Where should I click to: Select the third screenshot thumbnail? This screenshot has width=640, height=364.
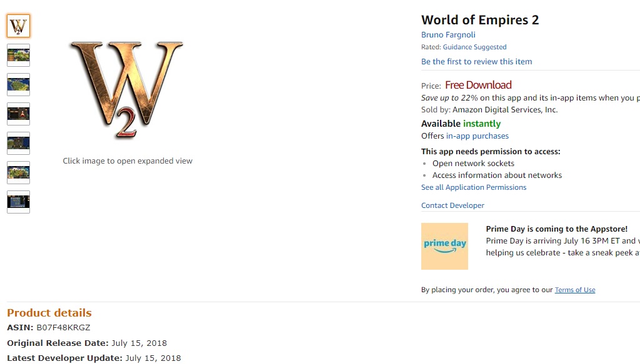(x=18, y=85)
